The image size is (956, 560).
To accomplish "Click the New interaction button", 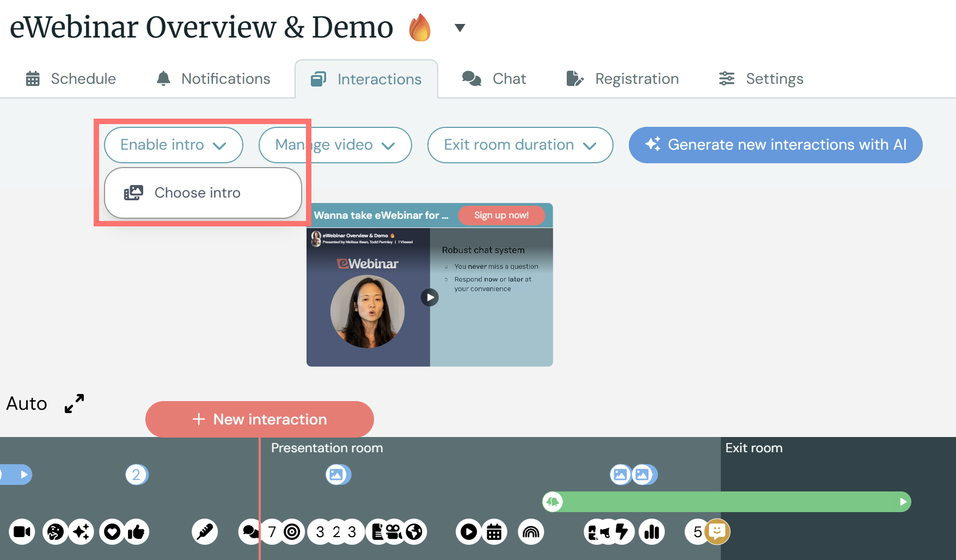I will click(260, 419).
